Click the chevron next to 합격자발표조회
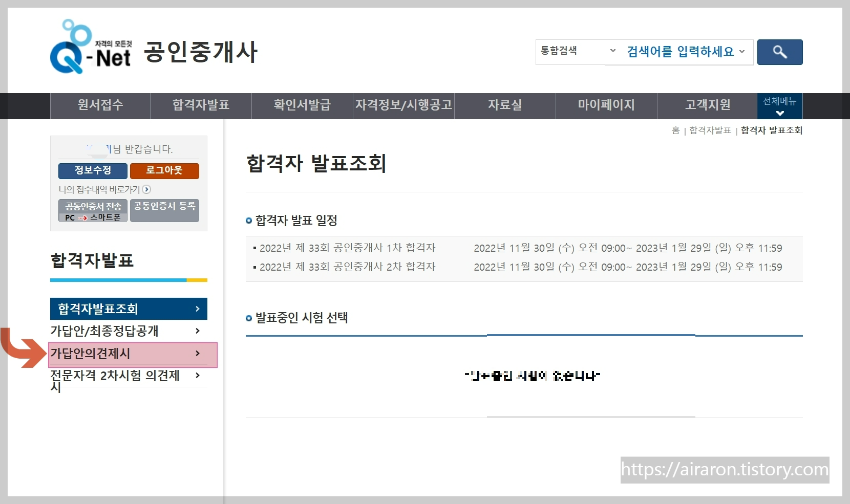The image size is (850, 504). pyautogui.click(x=197, y=309)
